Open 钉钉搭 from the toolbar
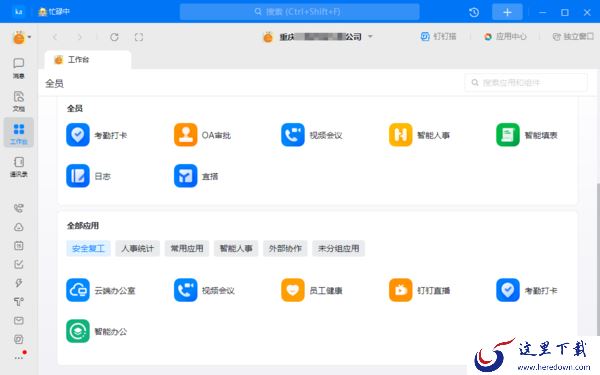600x375 pixels. pos(439,37)
